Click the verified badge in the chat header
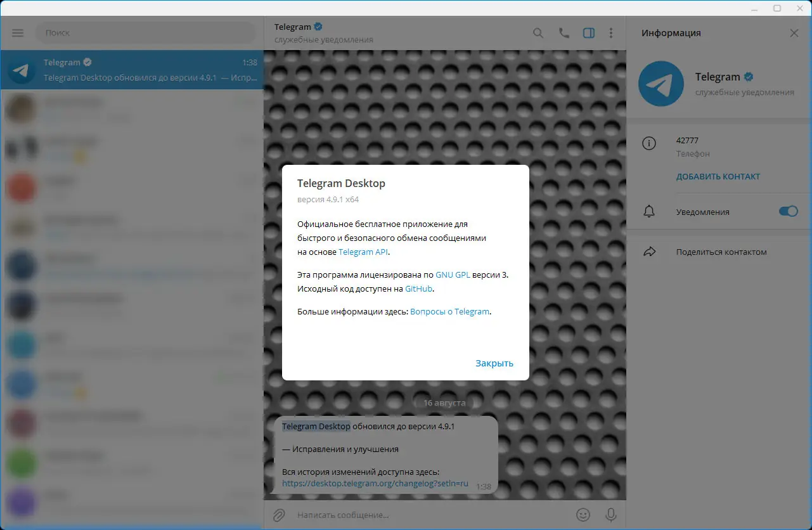Viewport: 812px width, 530px height. pos(318,27)
